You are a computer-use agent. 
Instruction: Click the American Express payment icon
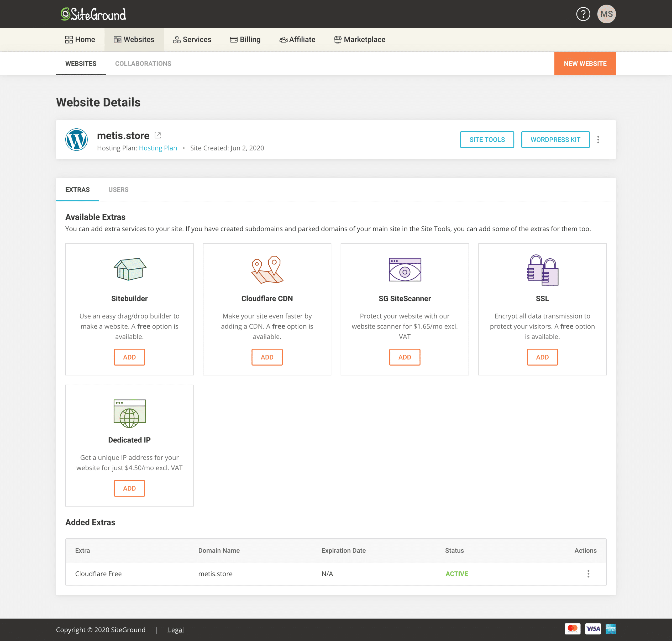[611, 629]
